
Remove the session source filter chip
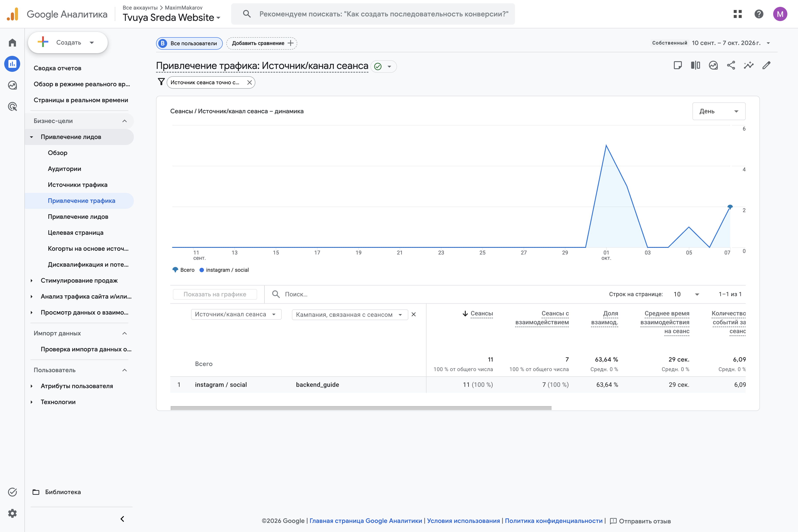(249, 82)
